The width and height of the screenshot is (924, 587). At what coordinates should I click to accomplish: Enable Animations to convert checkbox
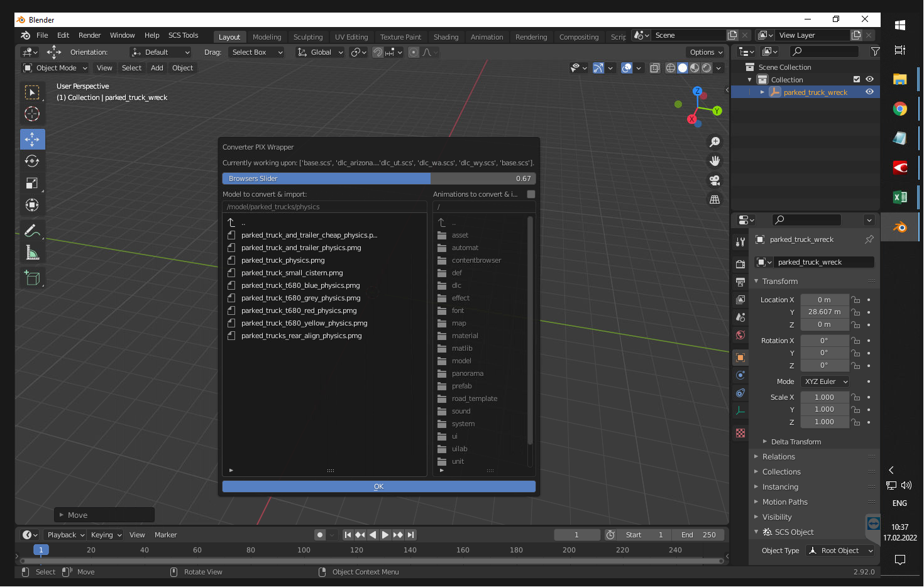tap(531, 194)
